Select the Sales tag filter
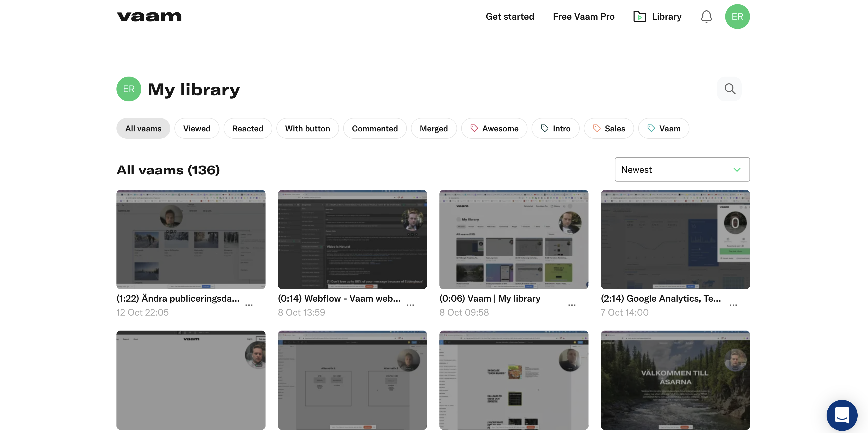 pos(609,128)
